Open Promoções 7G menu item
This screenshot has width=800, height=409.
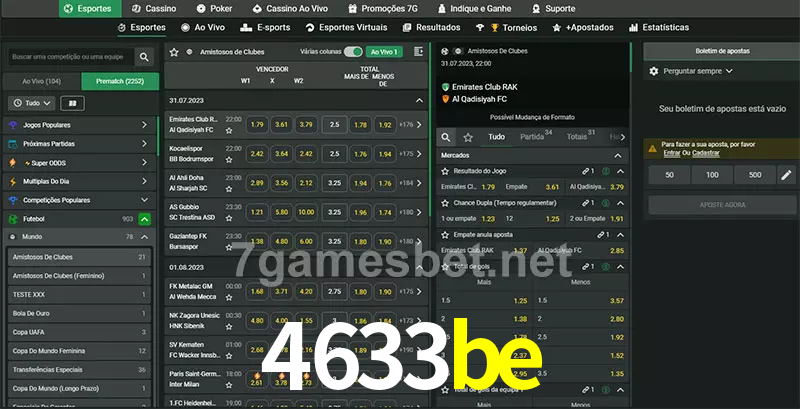(383, 9)
